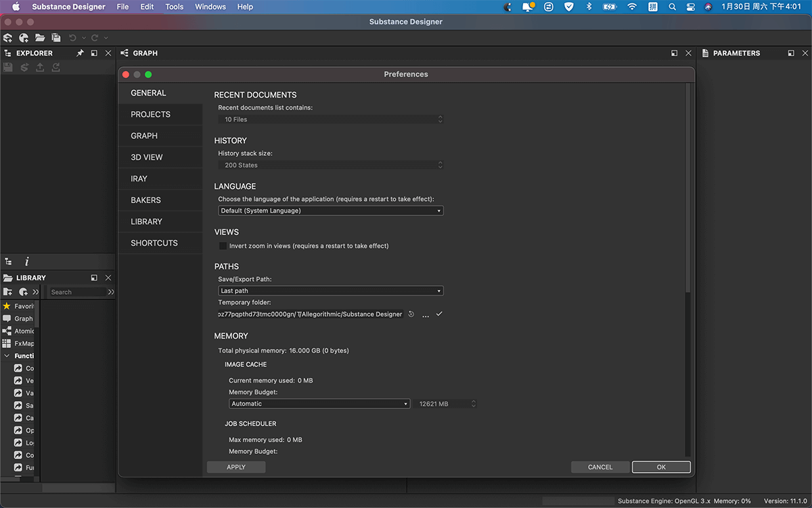The width and height of the screenshot is (812, 508).
Task: Select Favorites in the Library tree
Action: click(x=19, y=306)
